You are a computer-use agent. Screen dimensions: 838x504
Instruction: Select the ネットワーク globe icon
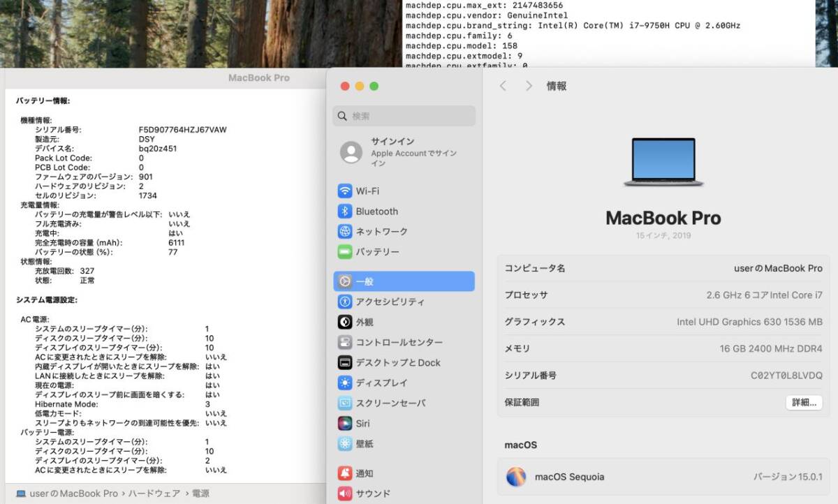(x=344, y=231)
